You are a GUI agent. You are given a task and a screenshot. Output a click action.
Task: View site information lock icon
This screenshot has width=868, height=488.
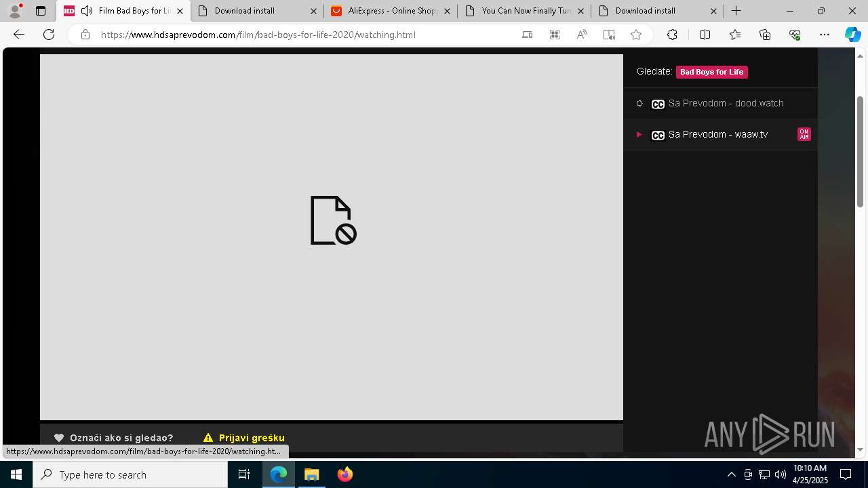point(85,35)
